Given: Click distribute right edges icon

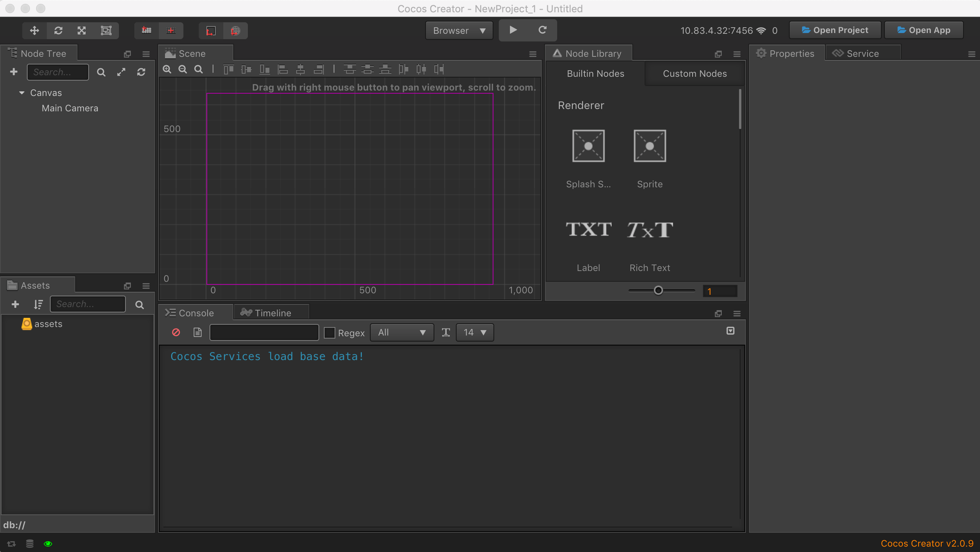Looking at the screenshot, I should click(x=439, y=69).
